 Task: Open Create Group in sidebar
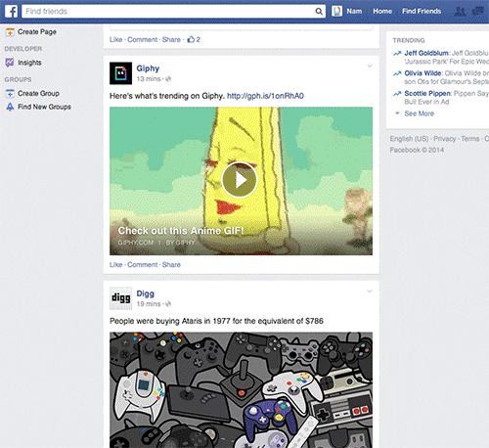[38, 93]
